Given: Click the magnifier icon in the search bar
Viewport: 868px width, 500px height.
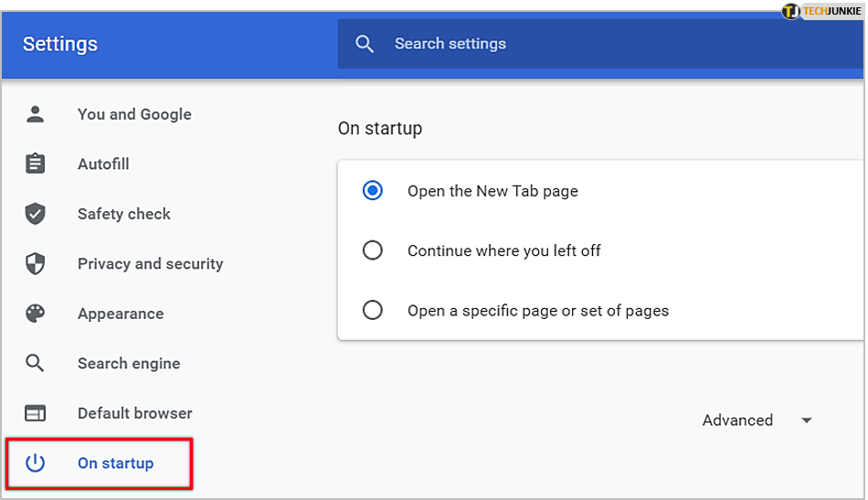Looking at the screenshot, I should pyautogui.click(x=365, y=44).
